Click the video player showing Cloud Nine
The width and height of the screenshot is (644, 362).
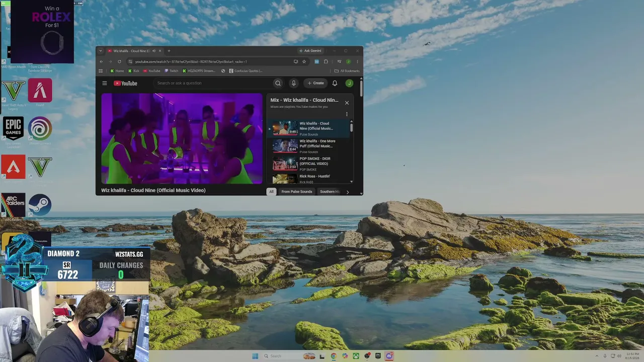pos(182,138)
